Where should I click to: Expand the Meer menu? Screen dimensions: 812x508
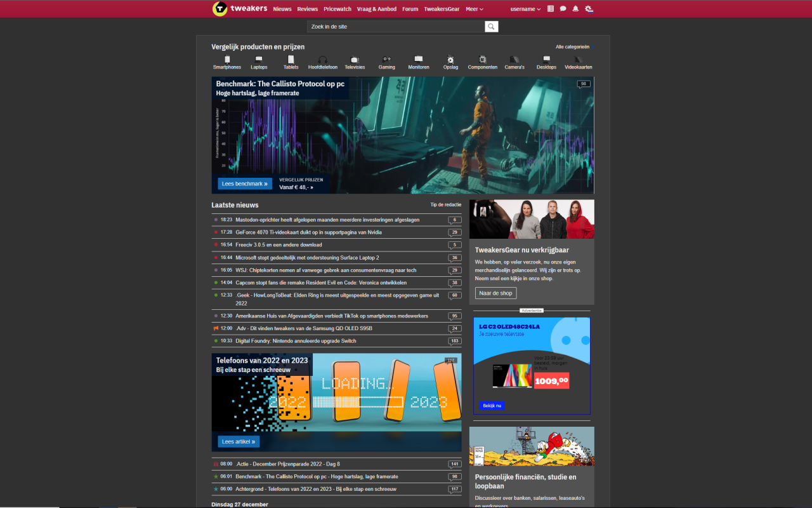[x=475, y=9]
